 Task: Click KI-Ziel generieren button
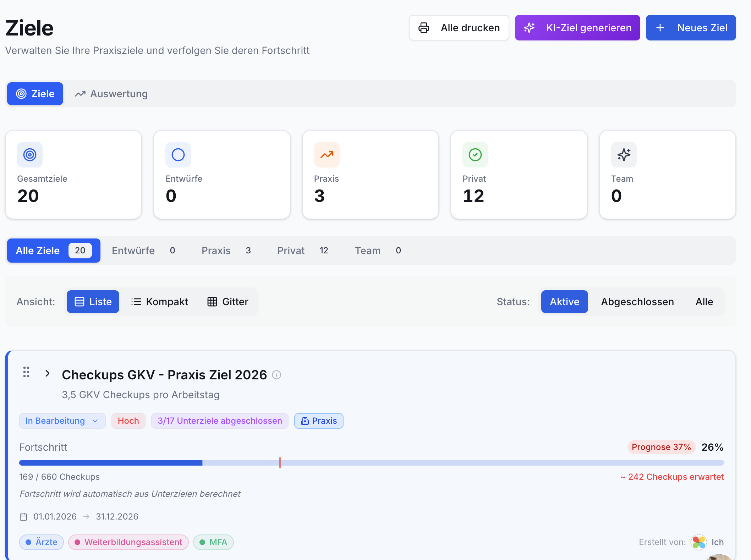coord(577,28)
